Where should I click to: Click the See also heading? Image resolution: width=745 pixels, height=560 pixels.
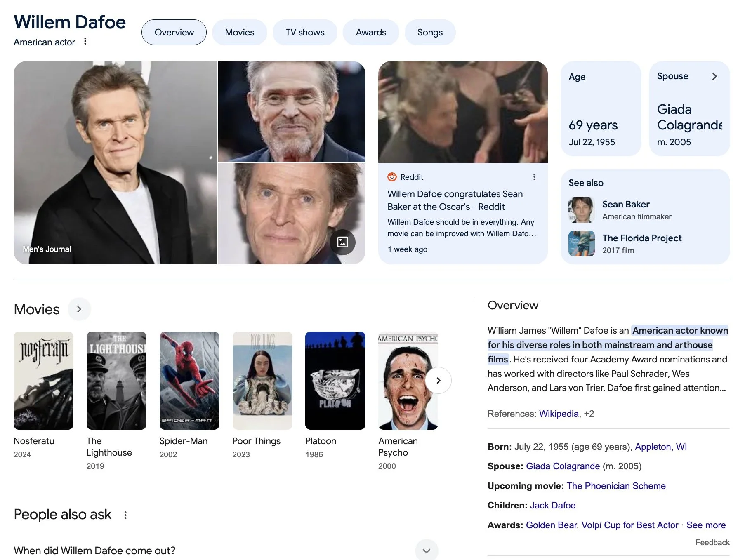[586, 183]
